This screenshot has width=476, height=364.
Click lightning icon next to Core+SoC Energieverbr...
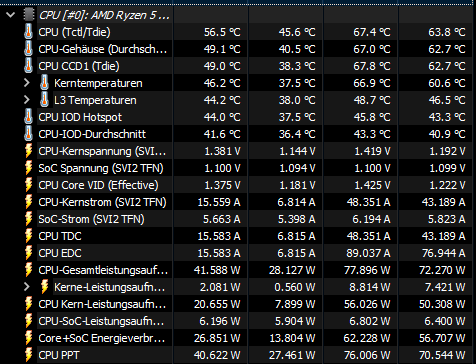[x=29, y=338]
